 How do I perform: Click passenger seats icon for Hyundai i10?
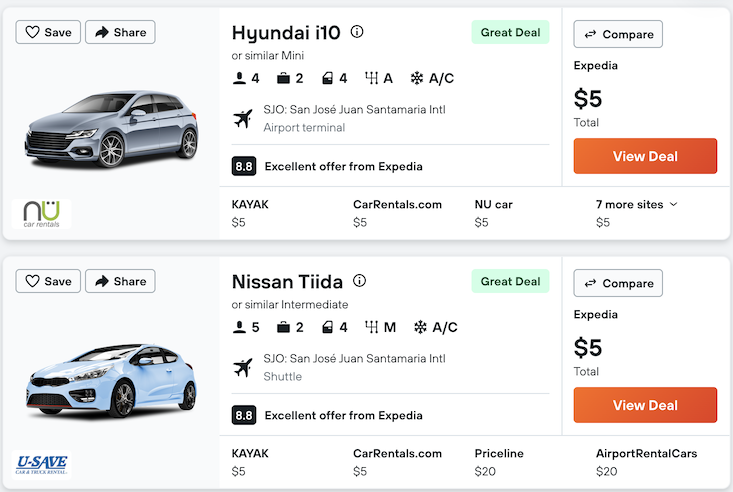[239, 78]
